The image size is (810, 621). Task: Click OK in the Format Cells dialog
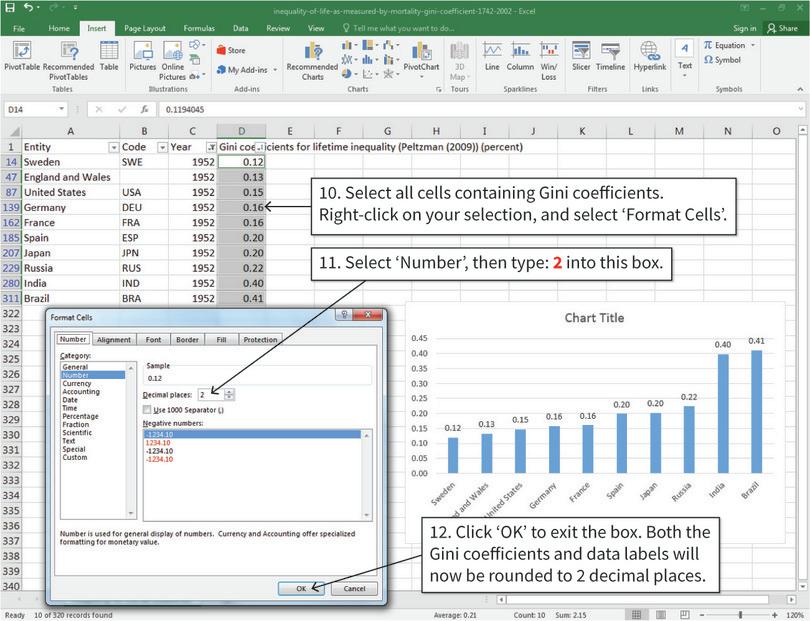coord(302,588)
